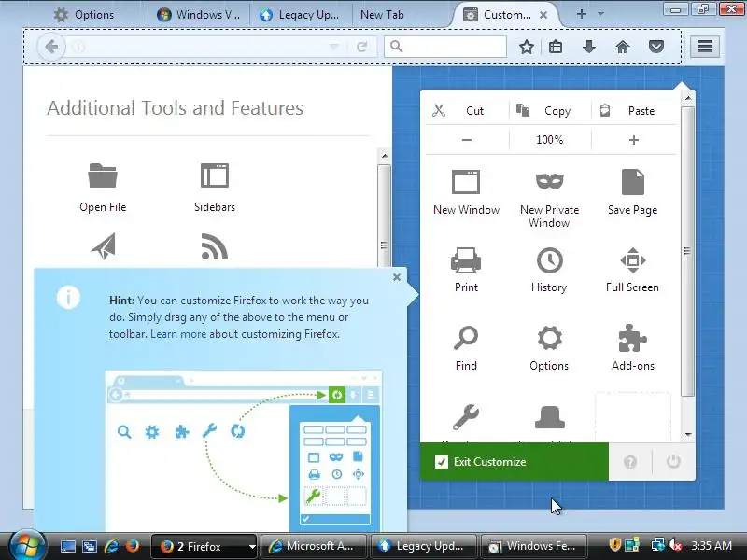Click the Copy item in menu panel
Screen dimensions: 747x560
tap(550, 111)
